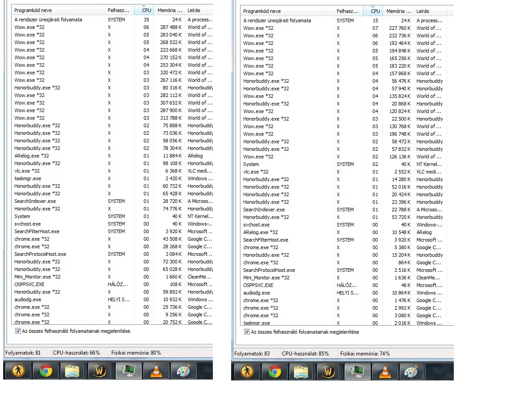
Task: Open orange walking-figure icon in right taskbar
Action: (247, 372)
